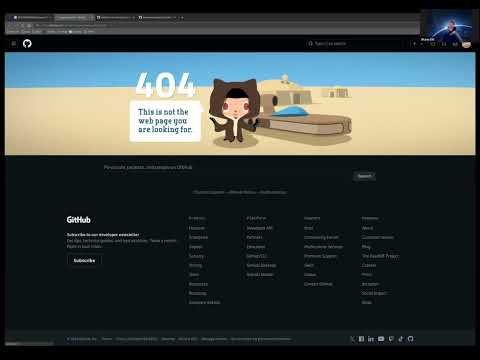Open the GitHub Desktop footer link
The image size is (480, 360).
[261, 265]
